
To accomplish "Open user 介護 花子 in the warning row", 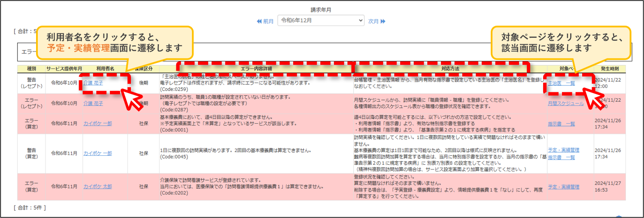I will 93,83.
